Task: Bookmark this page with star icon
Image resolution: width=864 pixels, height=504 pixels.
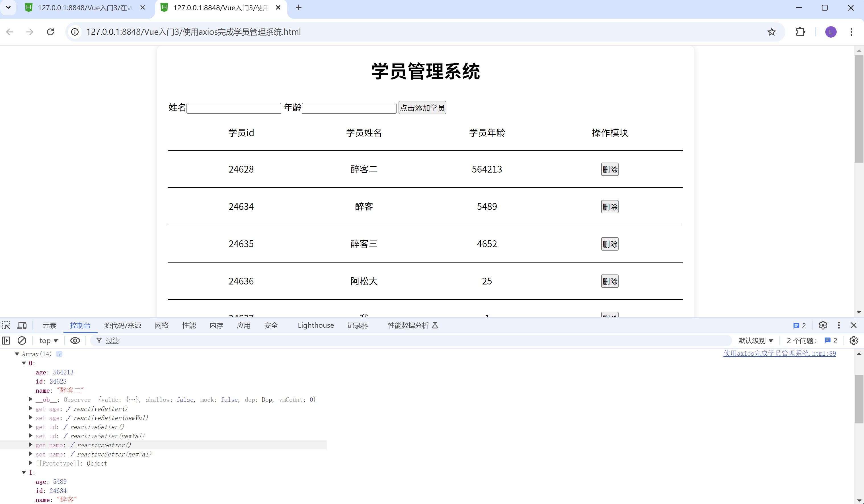Action: 771,32
